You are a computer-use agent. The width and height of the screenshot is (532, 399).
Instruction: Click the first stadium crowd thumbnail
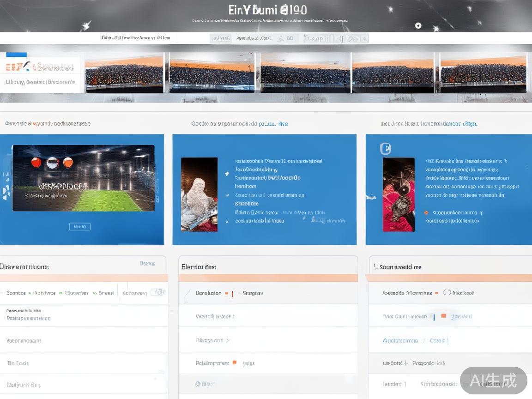click(124, 73)
